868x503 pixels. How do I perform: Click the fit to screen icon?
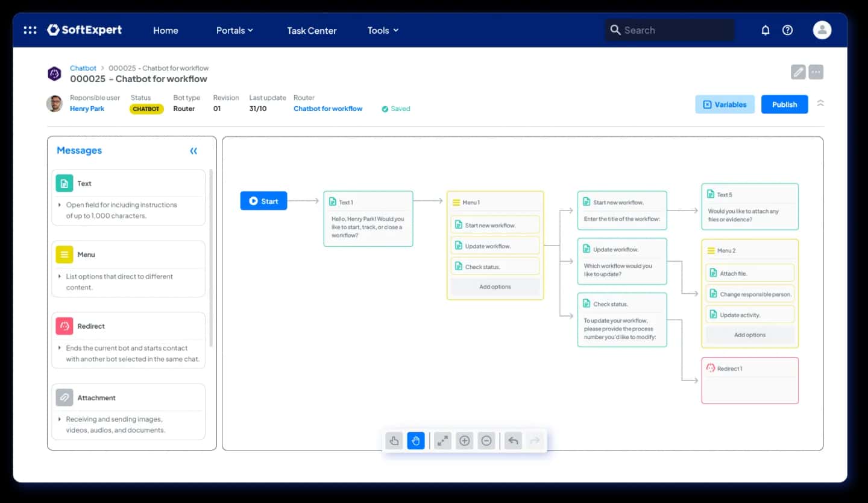click(x=442, y=441)
